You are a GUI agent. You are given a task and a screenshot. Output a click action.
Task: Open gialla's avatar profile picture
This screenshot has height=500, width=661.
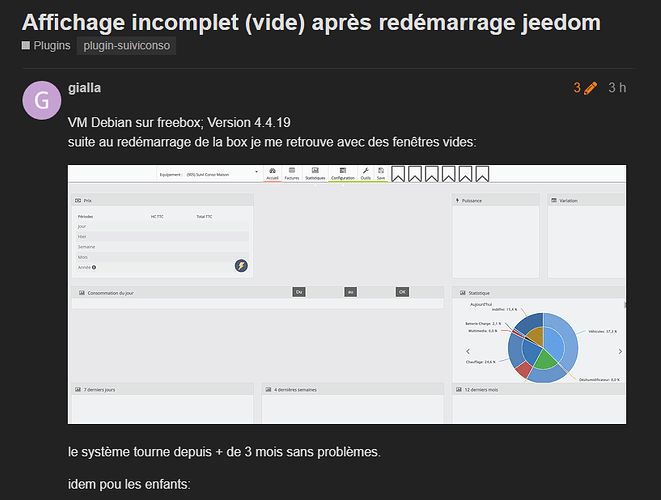(x=42, y=100)
